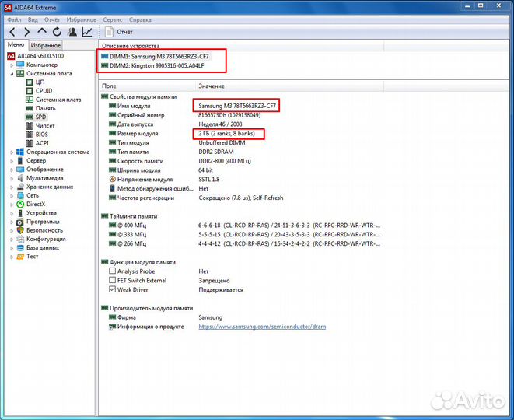The width and height of the screenshot is (514, 420).
Task: Click the Значение column header
Action: [290, 86]
